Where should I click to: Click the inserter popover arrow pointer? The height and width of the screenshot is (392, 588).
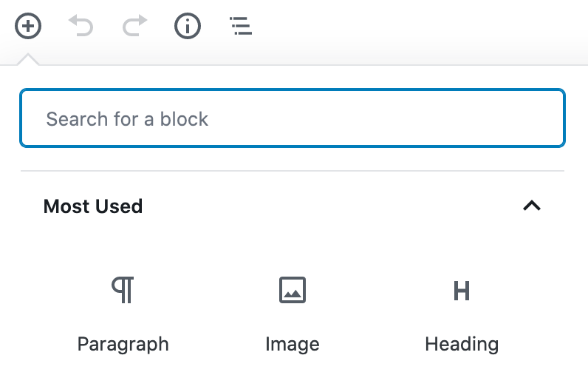28,59
